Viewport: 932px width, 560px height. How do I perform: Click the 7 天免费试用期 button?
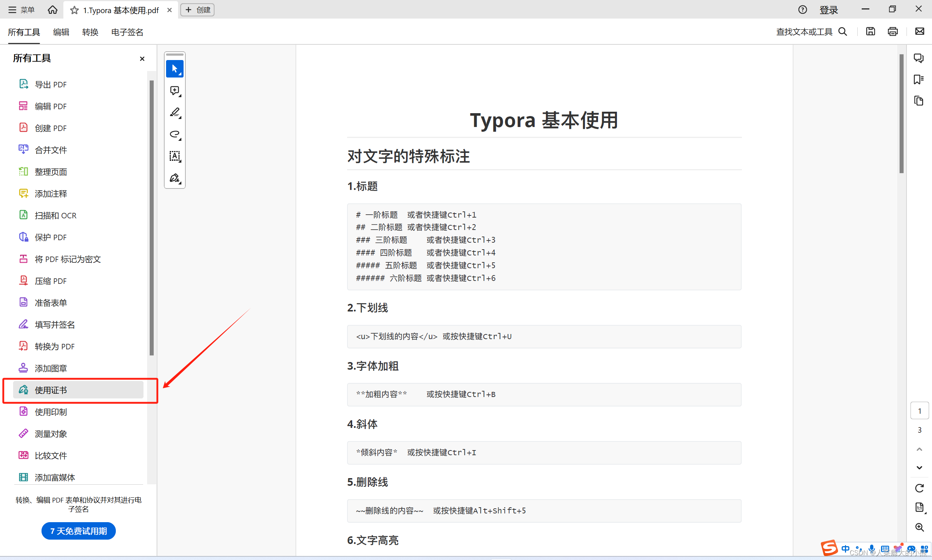pos(79,531)
